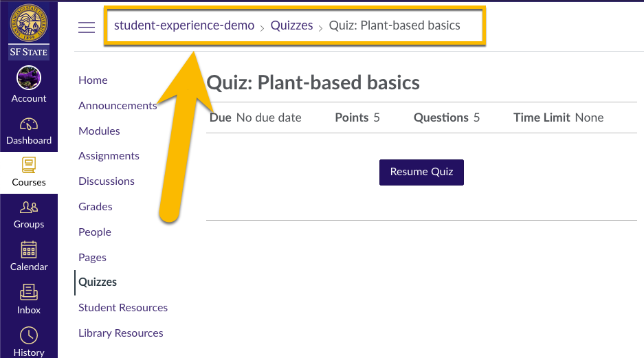644x358 pixels.
Task: Open the Account avatar menu
Action: [29, 78]
